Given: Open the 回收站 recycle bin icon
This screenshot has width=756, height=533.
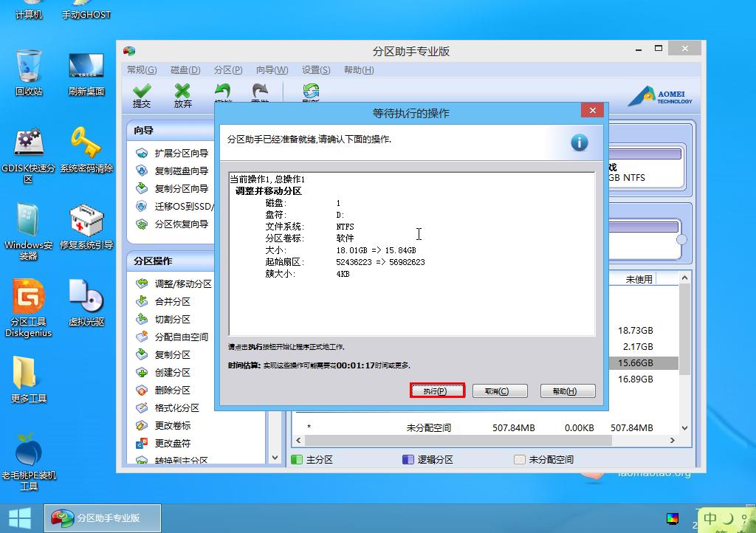Looking at the screenshot, I should (x=29, y=72).
